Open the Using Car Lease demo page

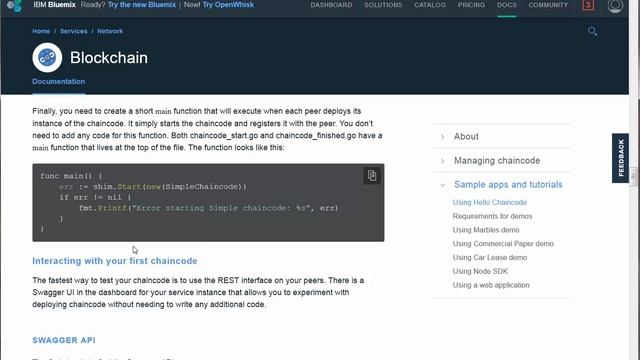point(490,258)
